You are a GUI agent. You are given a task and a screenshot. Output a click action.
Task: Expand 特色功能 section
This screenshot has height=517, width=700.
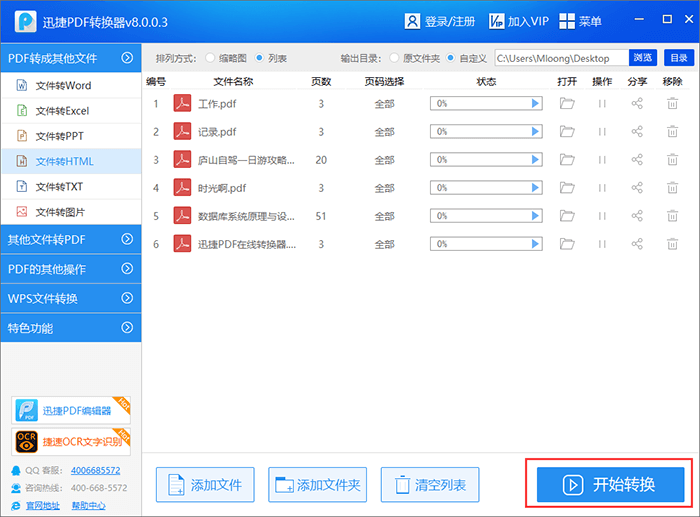coord(71,328)
